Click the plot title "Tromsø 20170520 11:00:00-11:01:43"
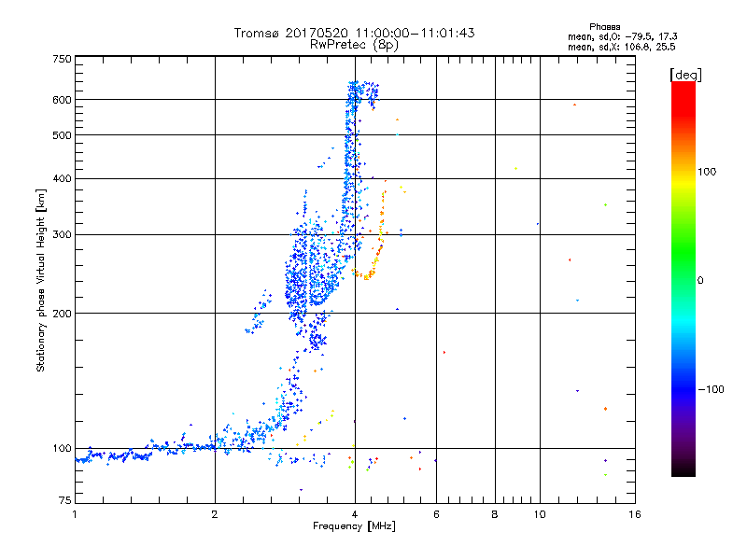 click(354, 33)
